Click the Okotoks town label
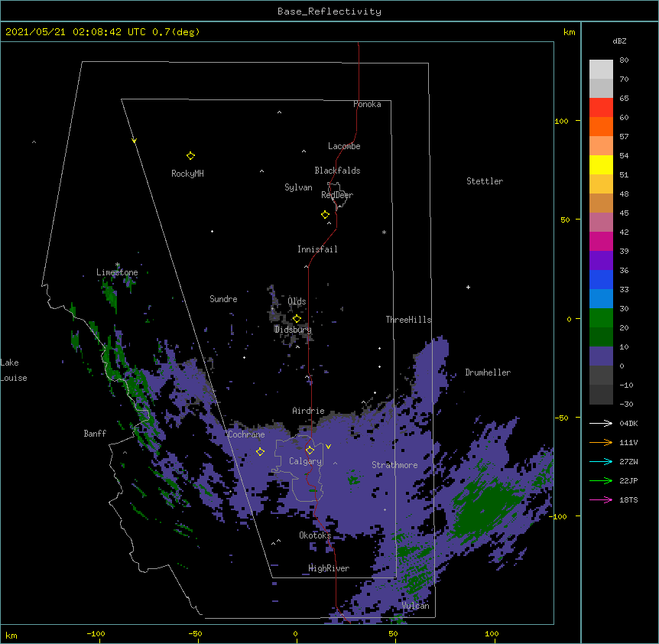This screenshot has width=659, height=644. 315,535
